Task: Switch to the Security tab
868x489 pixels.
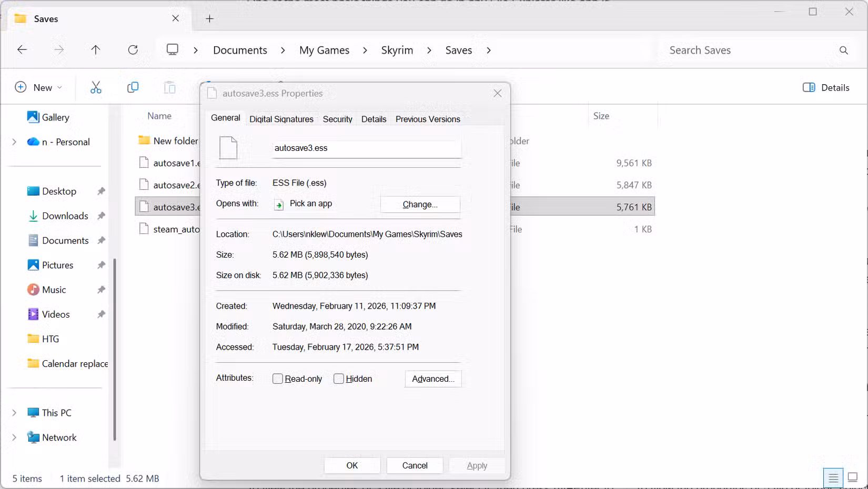Action: click(x=337, y=119)
